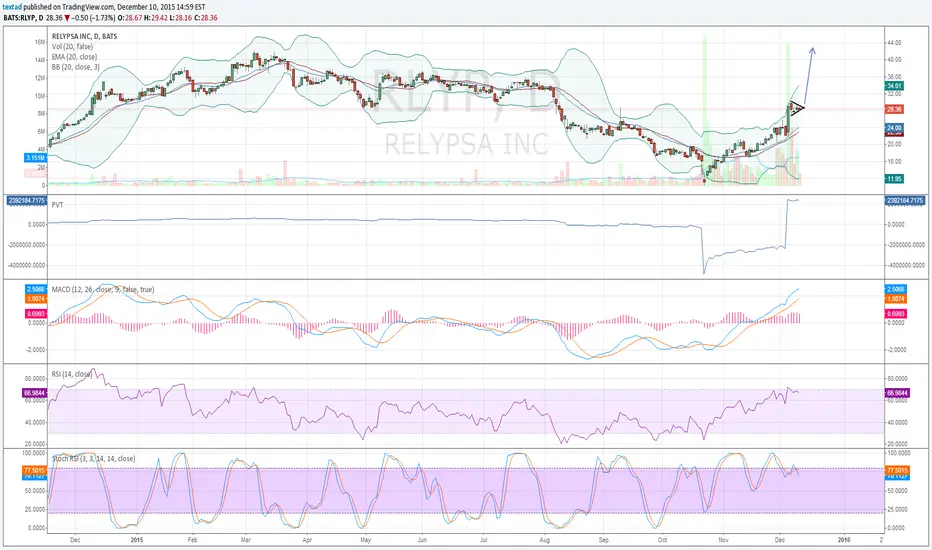Viewport: 932px width, 550px height.
Task: Click the BATS:RLYP, D symbol header
Action: pyautogui.click(x=23, y=18)
